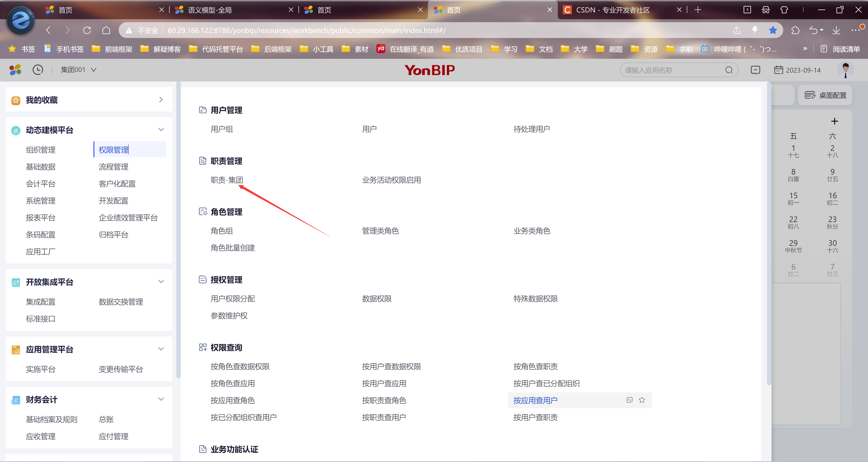Click the calendar date 2023-09-14 icon
Viewport: 868px width, 462px height.
pos(778,70)
